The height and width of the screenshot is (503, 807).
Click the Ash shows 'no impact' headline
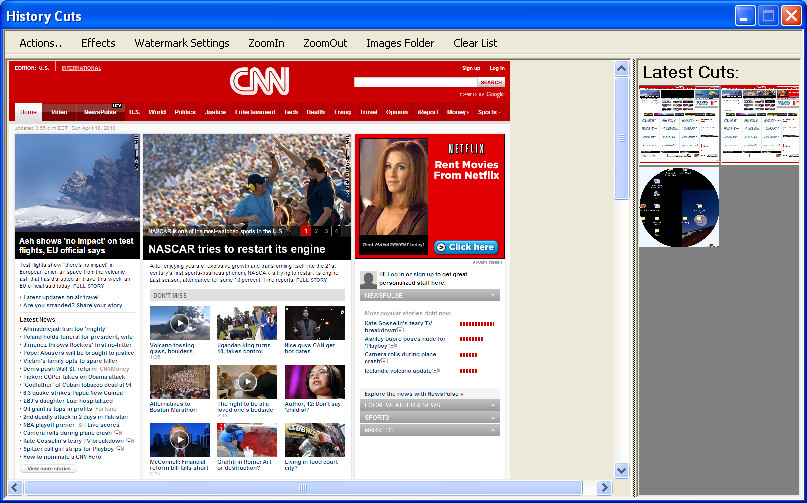point(76,246)
